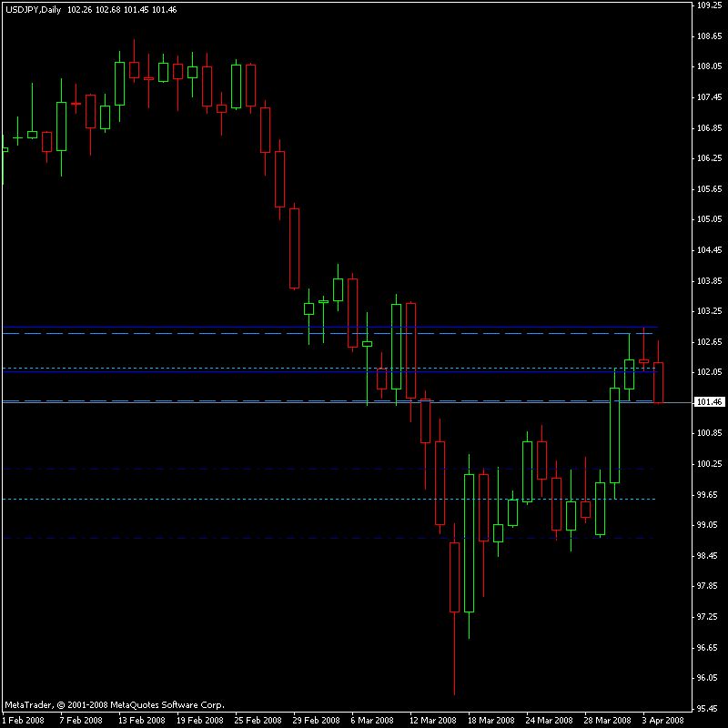Click the 100.85 price axis label

pyautogui.click(x=710, y=433)
